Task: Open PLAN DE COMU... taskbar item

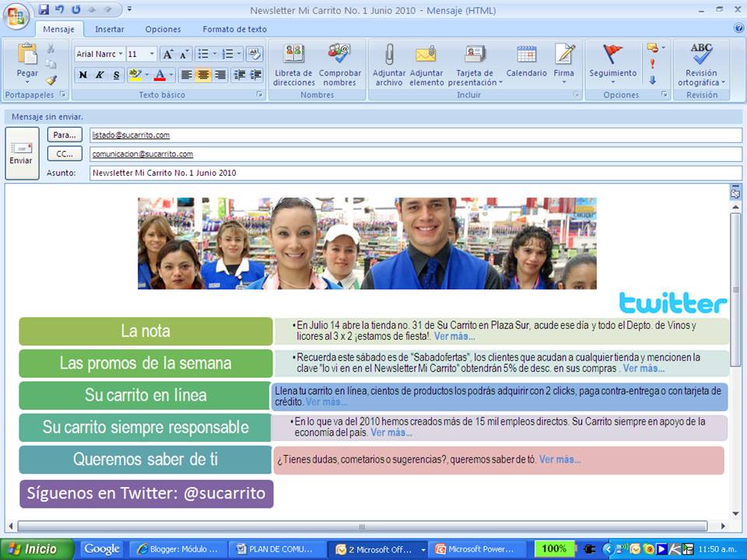Action: 276,549
